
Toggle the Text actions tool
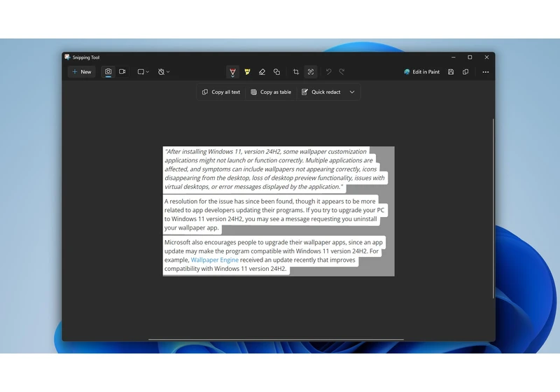tap(311, 72)
